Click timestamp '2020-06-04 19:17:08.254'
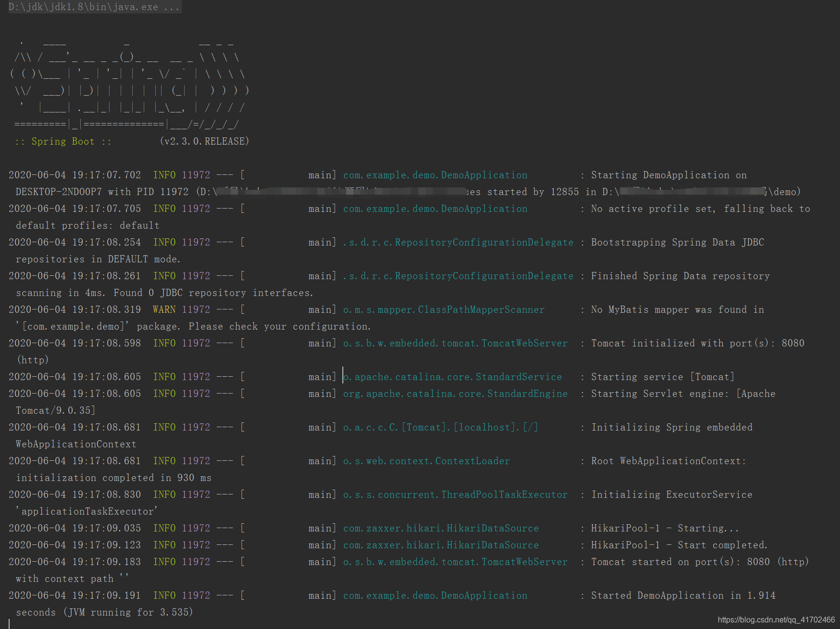Image resolution: width=840 pixels, height=629 pixels. point(75,242)
